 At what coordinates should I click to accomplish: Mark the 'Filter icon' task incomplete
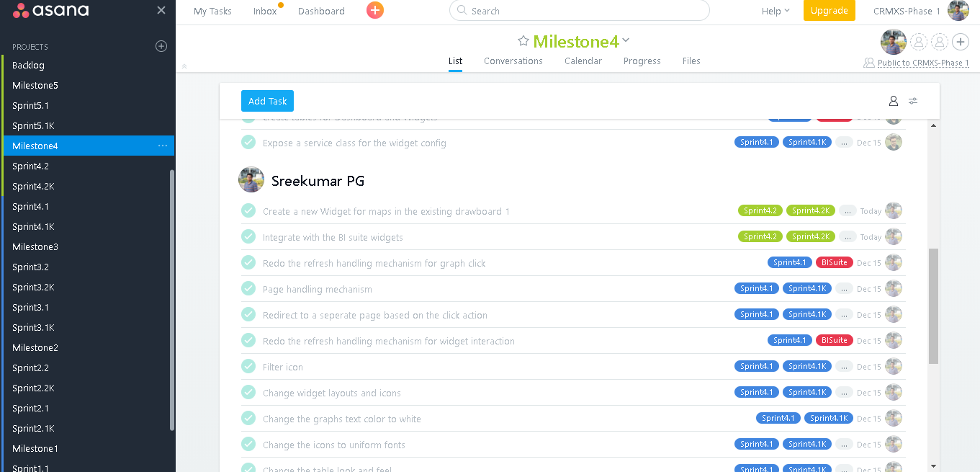[248, 366]
